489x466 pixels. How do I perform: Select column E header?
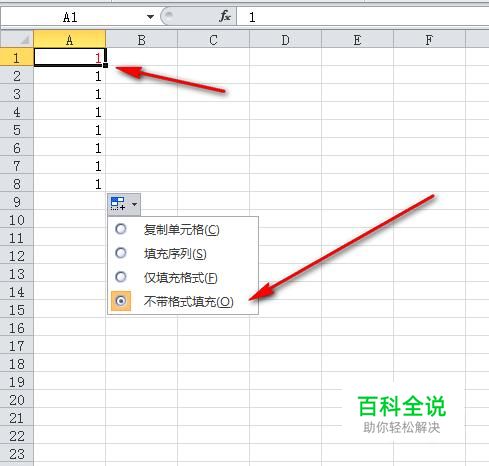[357, 39]
